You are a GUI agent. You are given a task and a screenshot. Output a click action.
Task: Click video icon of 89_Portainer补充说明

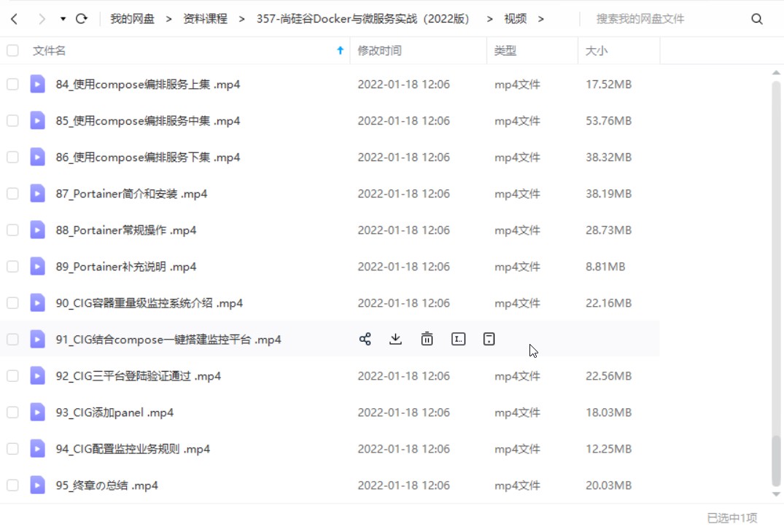[37, 266]
